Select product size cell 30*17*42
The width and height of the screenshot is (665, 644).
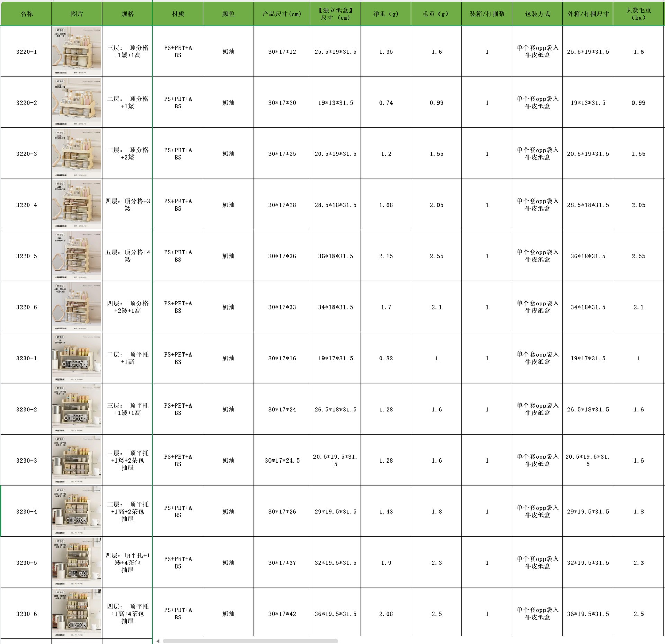tap(282, 614)
